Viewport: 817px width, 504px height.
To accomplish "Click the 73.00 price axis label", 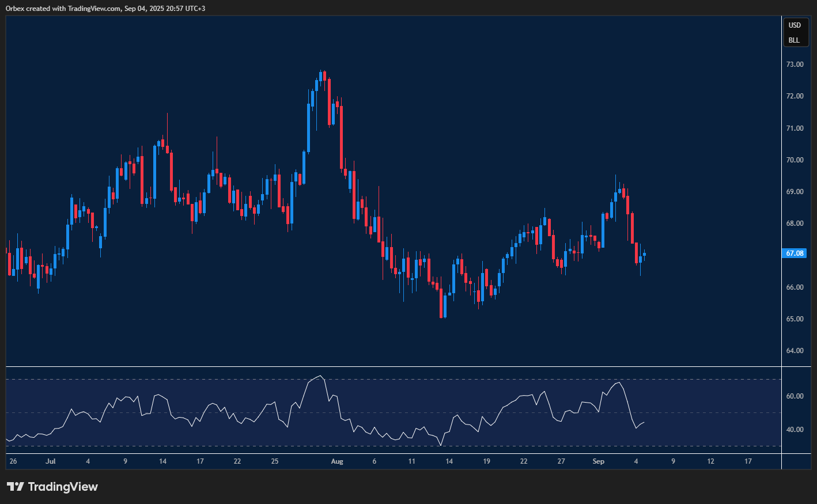I will [x=795, y=65].
